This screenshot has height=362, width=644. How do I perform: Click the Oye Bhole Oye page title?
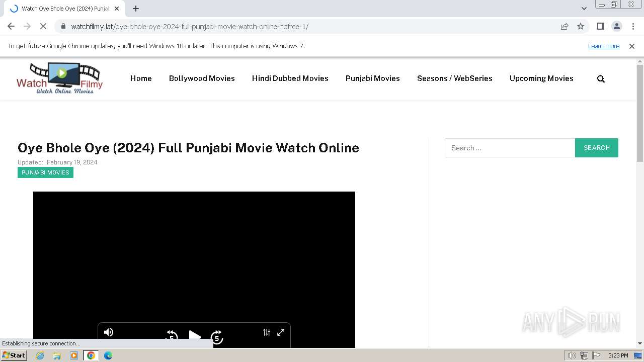click(188, 148)
